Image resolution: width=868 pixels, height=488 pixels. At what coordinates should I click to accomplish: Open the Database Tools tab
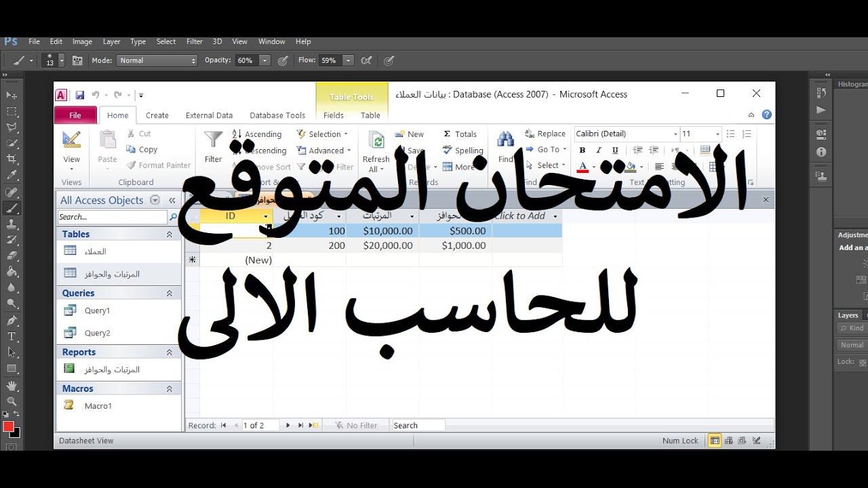click(x=277, y=115)
